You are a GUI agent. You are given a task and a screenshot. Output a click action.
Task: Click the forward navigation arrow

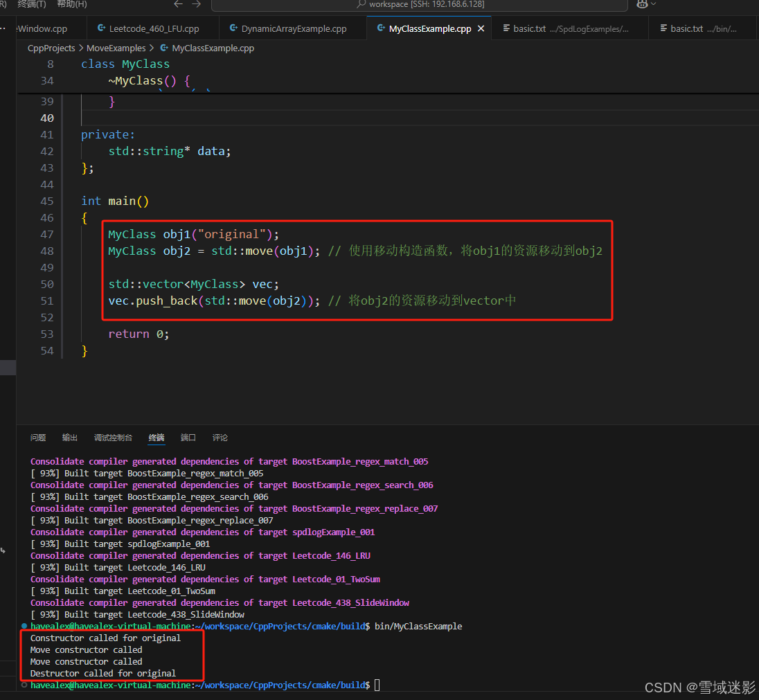pos(195,4)
